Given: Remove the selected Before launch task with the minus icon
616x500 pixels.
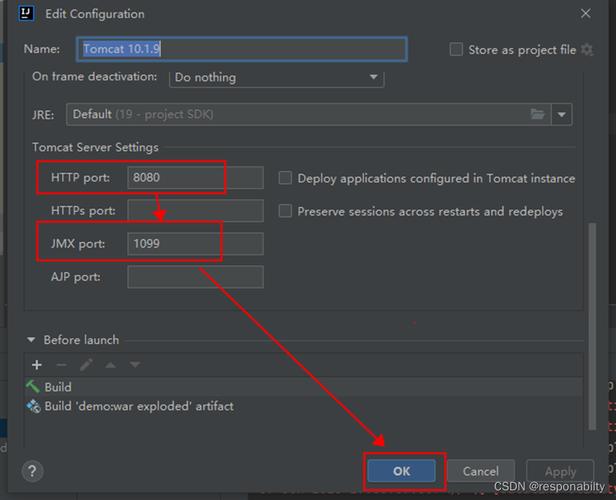Looking at the screenshot, I should pyautogui.click(x=61, y=365).
